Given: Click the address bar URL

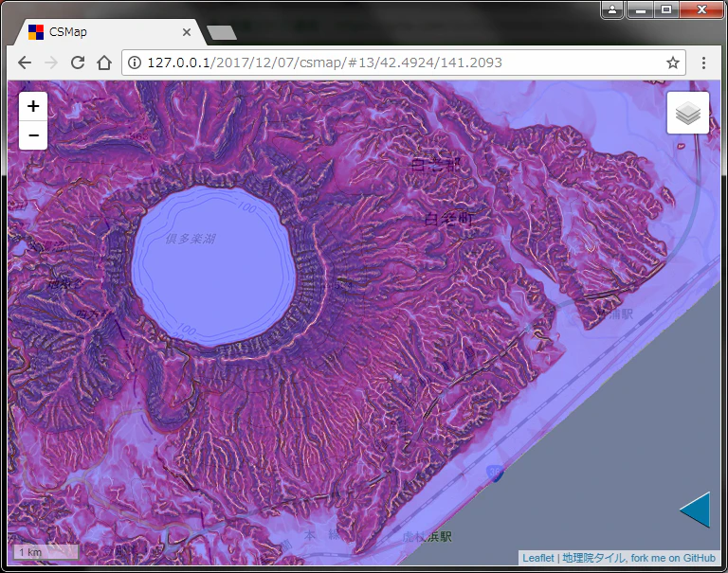Looking at the screenshot, I should [324, 63].
